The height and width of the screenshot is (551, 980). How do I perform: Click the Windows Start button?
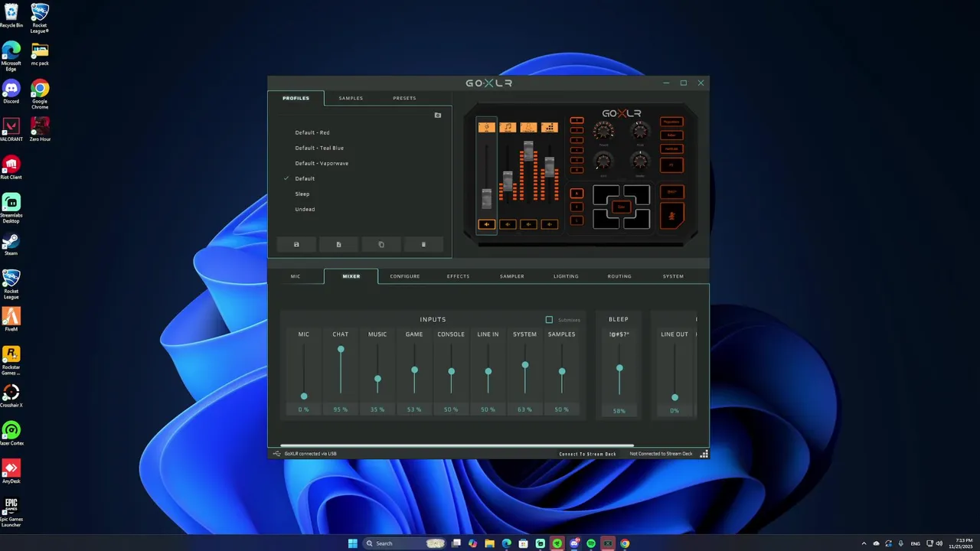353,543
